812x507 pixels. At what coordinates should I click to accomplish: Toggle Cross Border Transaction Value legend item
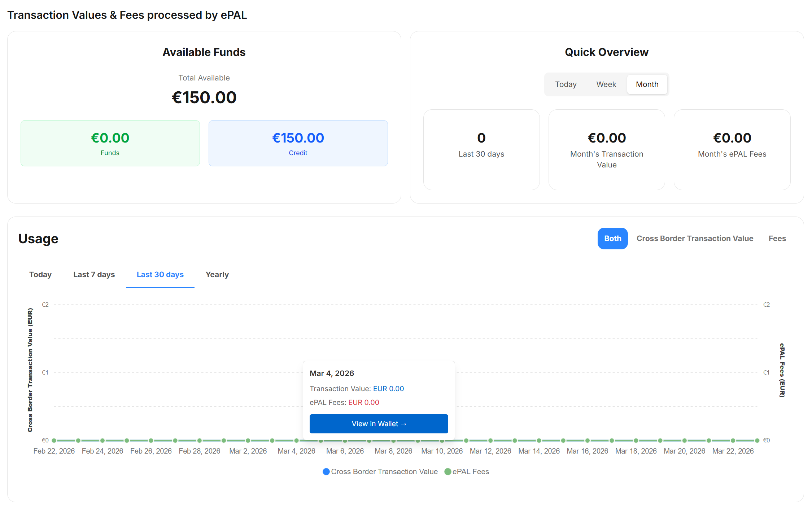[x=380, y=472]
